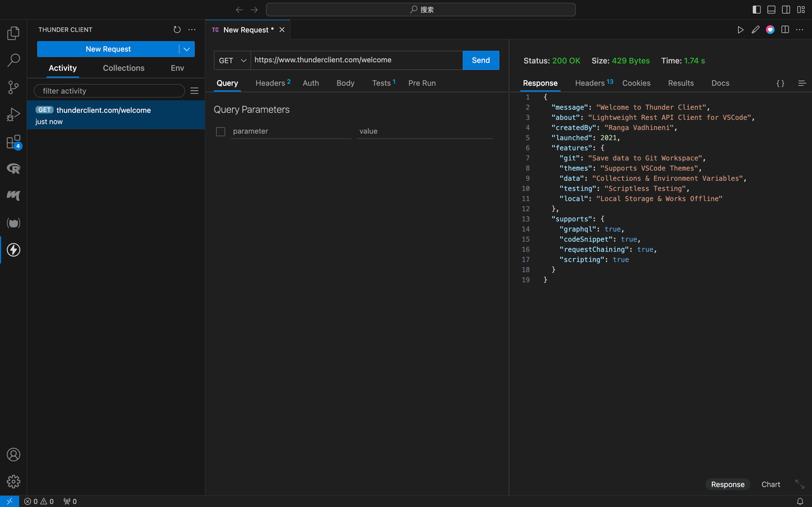The height and width of the screenshot is (507, 812).
Task: Open the thunderclient.com/welcome activity entry
Action: pos(116,115)
